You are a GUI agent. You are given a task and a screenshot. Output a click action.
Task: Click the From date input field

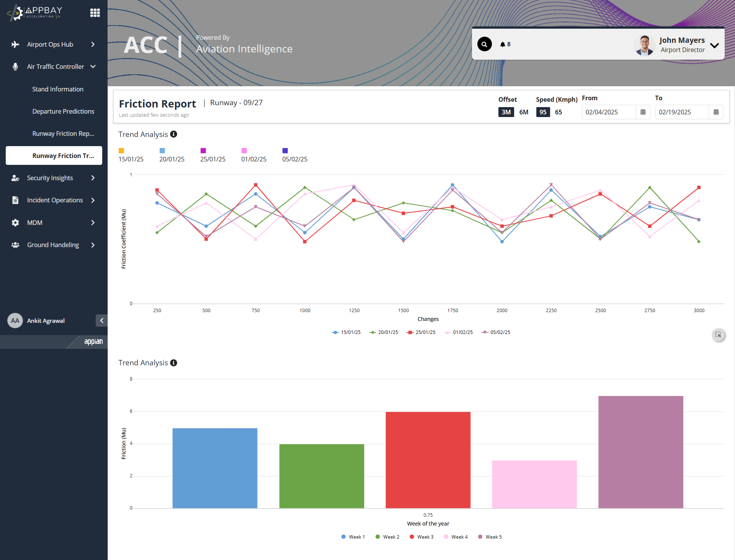pyautogui.click(x=609, y=112)
